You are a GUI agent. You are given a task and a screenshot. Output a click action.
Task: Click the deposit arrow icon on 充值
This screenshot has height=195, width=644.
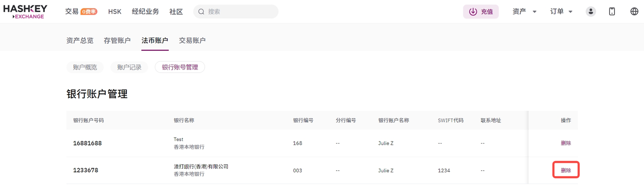[x=473, y=12]
